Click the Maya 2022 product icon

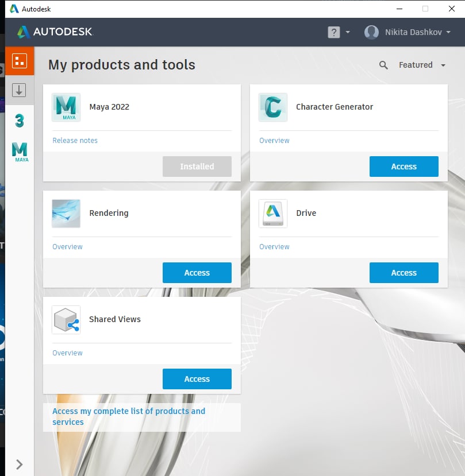pyautogui.click(x=66, y=107)
